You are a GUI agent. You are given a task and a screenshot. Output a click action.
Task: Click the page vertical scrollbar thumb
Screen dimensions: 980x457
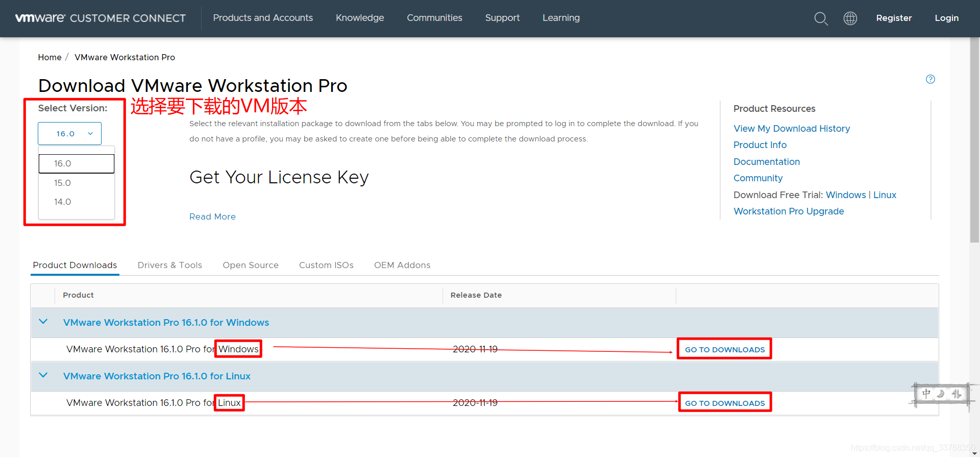click(974, 140)
